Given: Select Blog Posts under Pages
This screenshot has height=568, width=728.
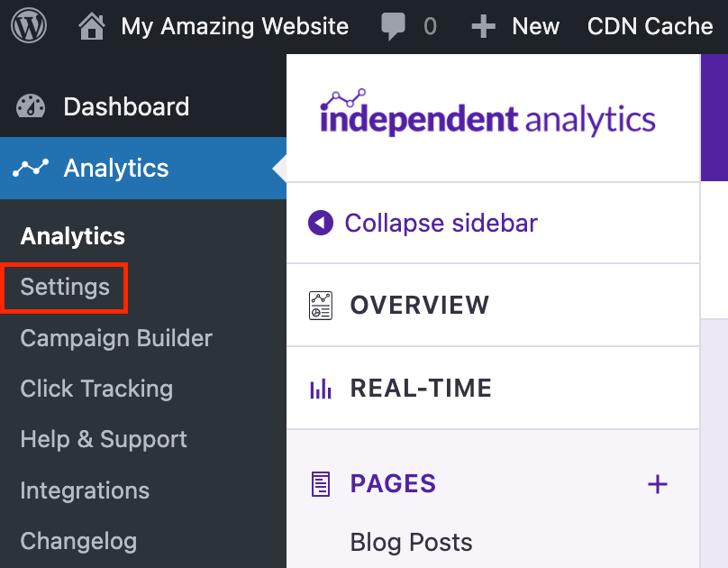Looking at the screenshot, I should [411, 542].
